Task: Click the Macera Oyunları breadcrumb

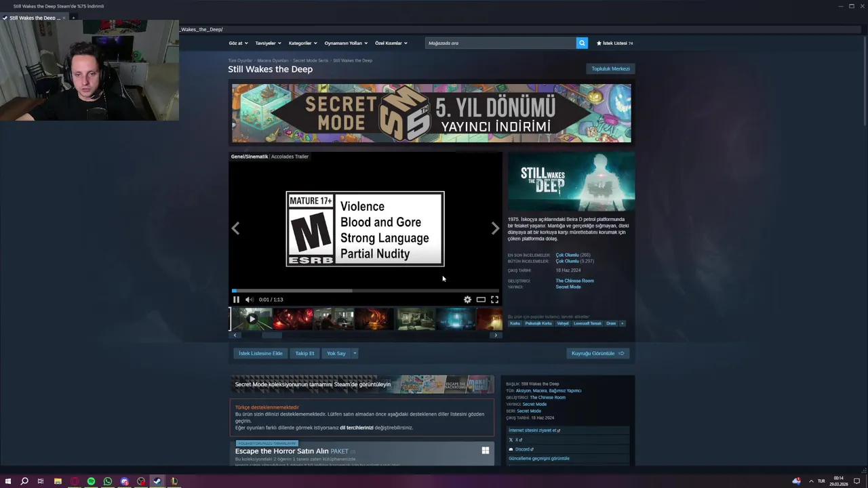Action: (273, 60)
